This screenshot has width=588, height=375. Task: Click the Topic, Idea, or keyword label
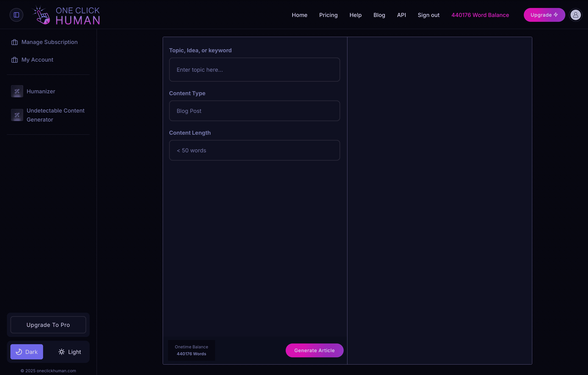[200, 50]
